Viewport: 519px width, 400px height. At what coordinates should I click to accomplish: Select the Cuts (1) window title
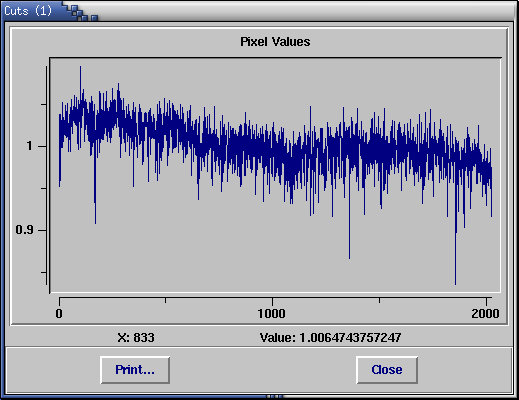point(28,11)
